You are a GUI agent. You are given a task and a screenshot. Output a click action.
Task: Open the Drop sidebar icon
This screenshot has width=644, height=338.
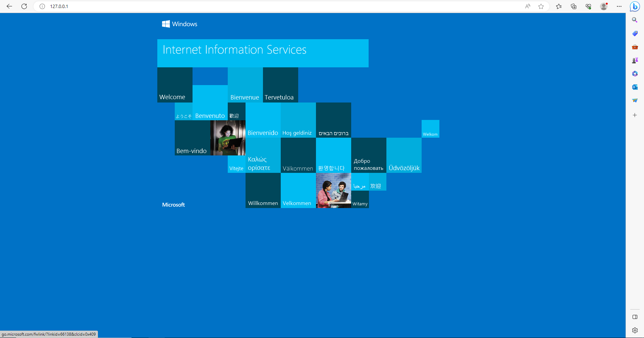(635, 100)
